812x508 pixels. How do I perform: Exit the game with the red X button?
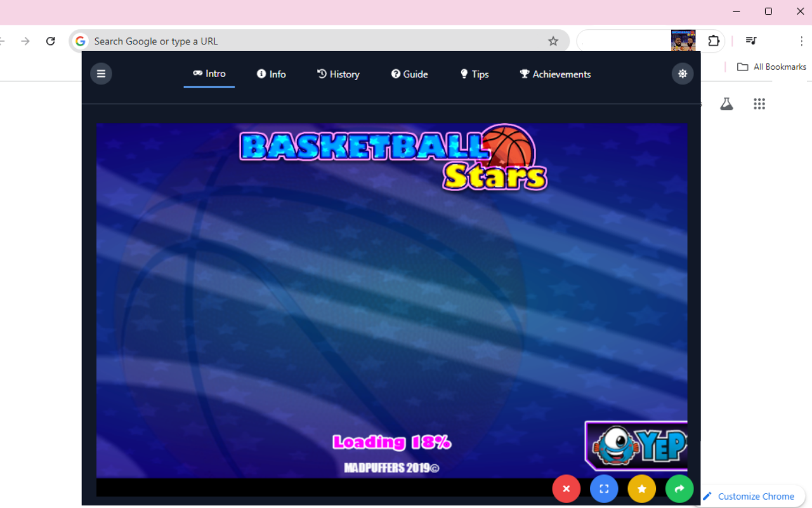(x=566, y=489)
